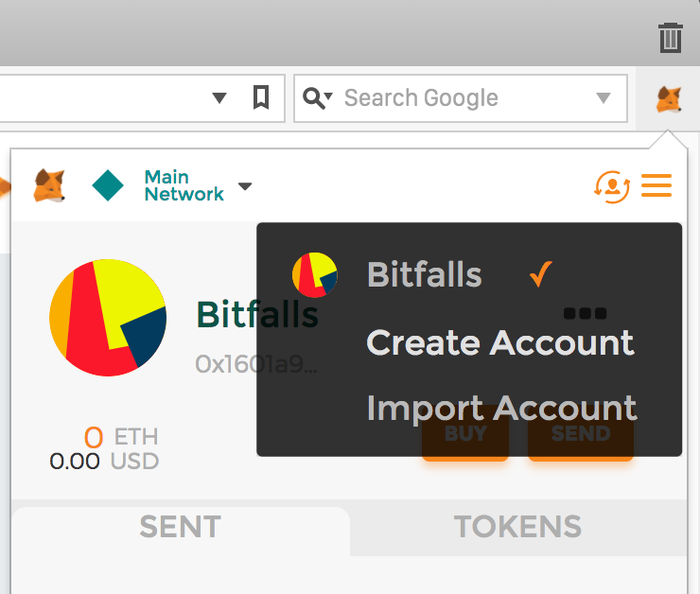Choose Create Account from the menu
700x594 pixels.
pos(499,341)
